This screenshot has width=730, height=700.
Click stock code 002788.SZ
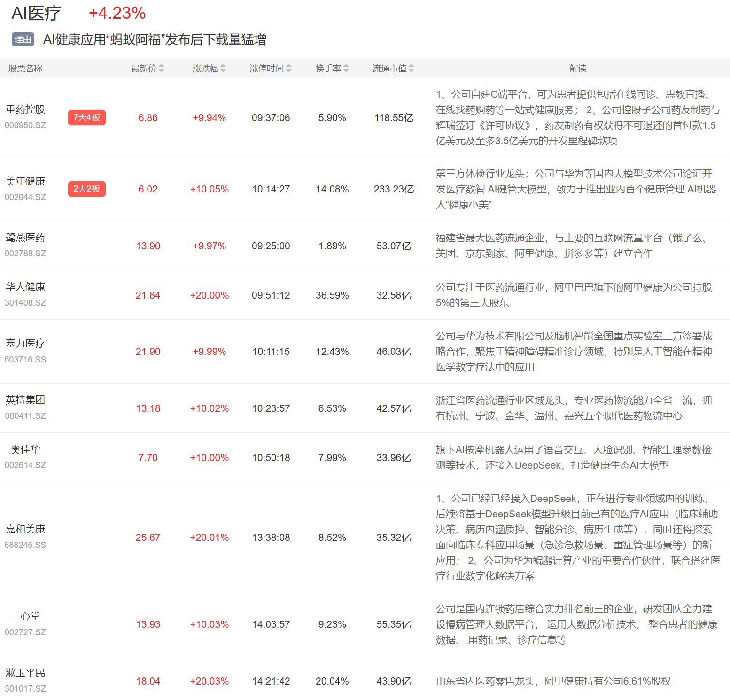25,254
